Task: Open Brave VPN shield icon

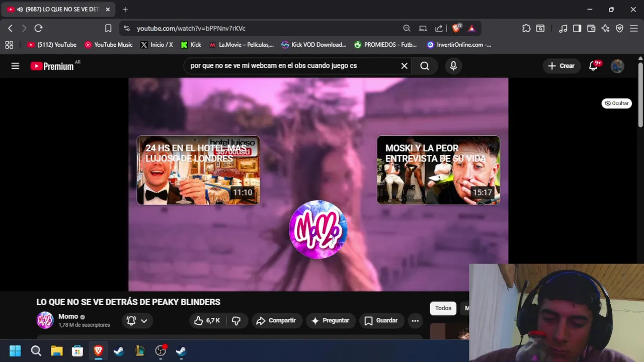Action: pyautogui.click(x=619, y=28)
